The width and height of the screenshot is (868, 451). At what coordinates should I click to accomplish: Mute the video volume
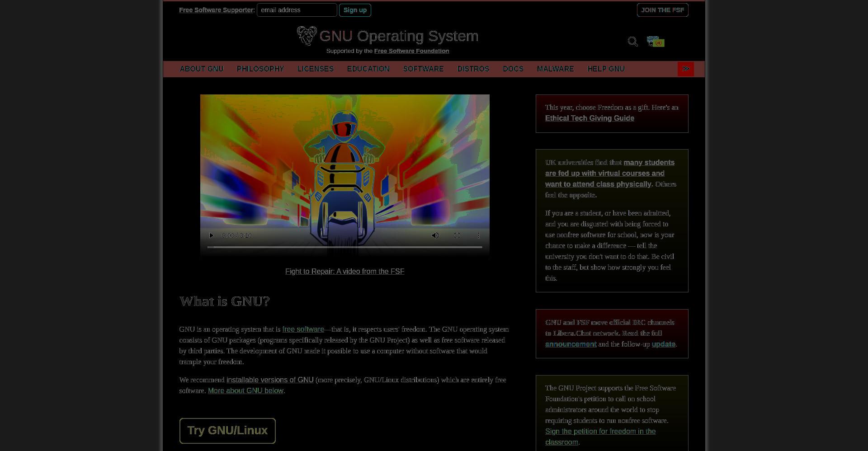[435, 235]
